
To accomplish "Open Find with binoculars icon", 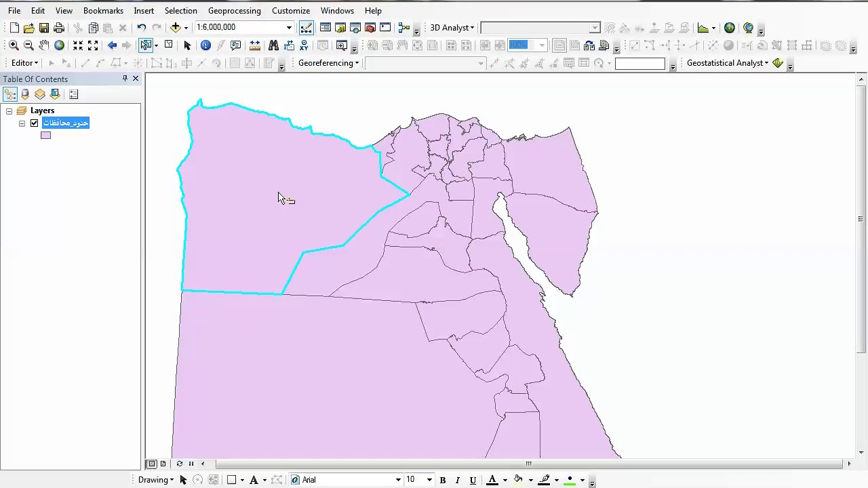I will click(x=273, y=45).
